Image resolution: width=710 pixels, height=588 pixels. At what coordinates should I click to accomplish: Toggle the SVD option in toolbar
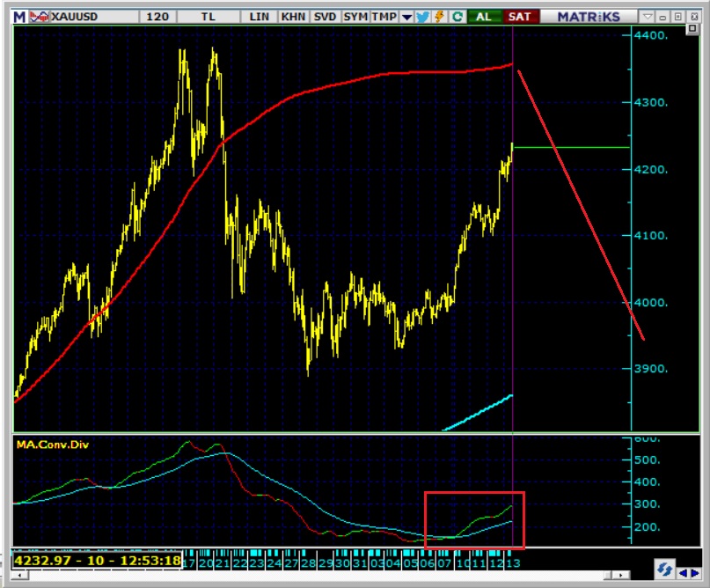[x=325, y=16]
